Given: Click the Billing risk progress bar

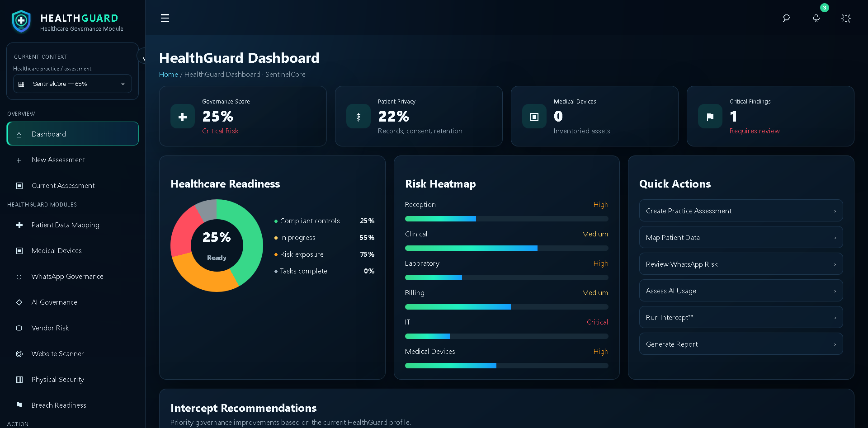Looking at the screenshot, I should (506, 307).
